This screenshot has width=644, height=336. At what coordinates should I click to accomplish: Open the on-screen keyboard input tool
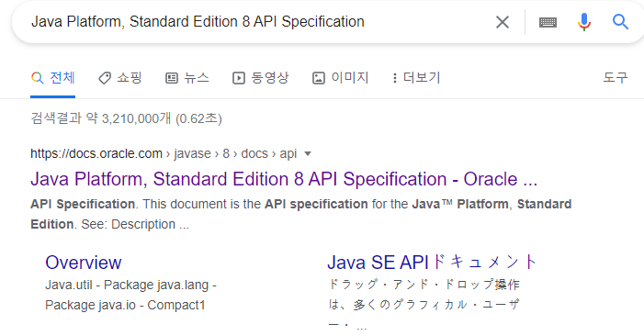coord(548,22)
